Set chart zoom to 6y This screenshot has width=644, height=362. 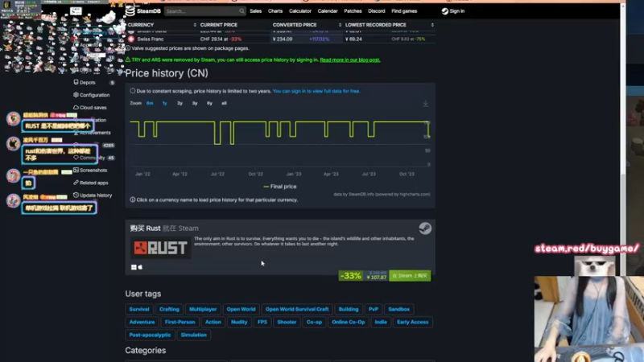[209, 103]
